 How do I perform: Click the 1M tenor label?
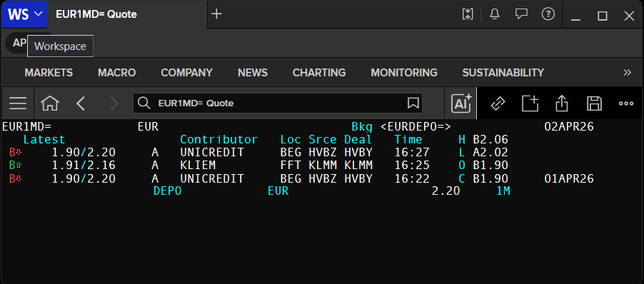click(x=503, y=191)
